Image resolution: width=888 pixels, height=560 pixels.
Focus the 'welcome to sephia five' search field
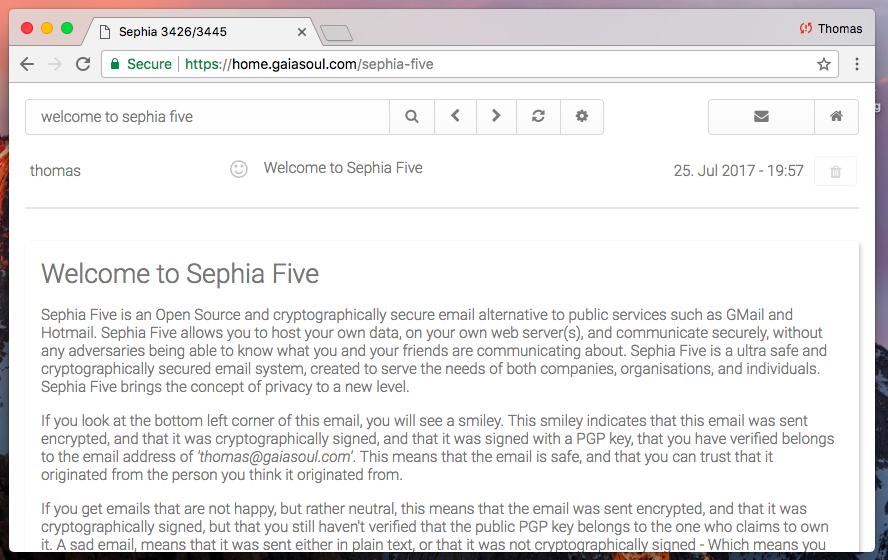pos(207,117)
